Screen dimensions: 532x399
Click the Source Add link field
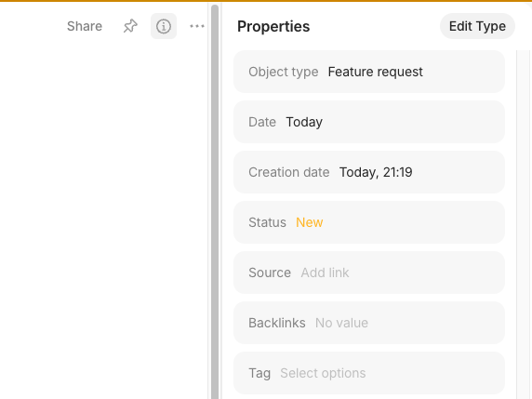point(369,273)
